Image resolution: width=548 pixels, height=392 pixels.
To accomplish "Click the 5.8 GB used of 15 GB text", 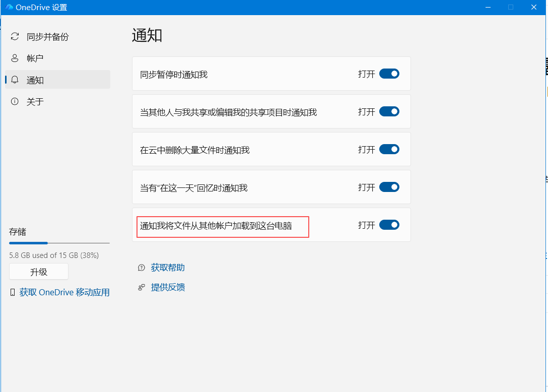I will coord(54,255).
